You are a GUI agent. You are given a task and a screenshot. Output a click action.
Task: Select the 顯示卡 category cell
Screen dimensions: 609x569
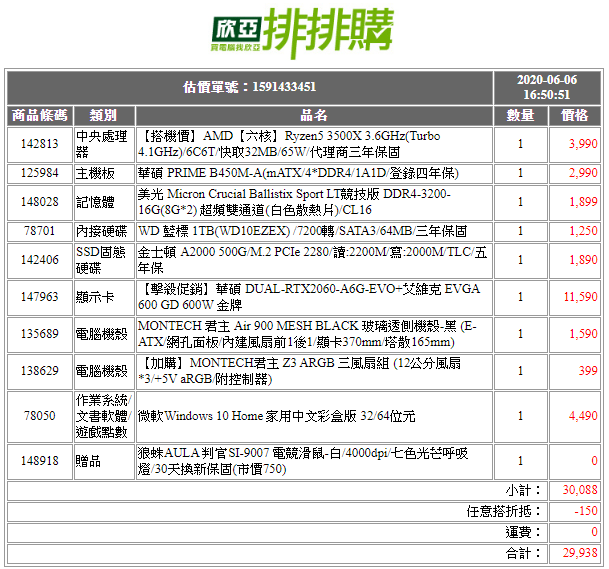(104, 298)
